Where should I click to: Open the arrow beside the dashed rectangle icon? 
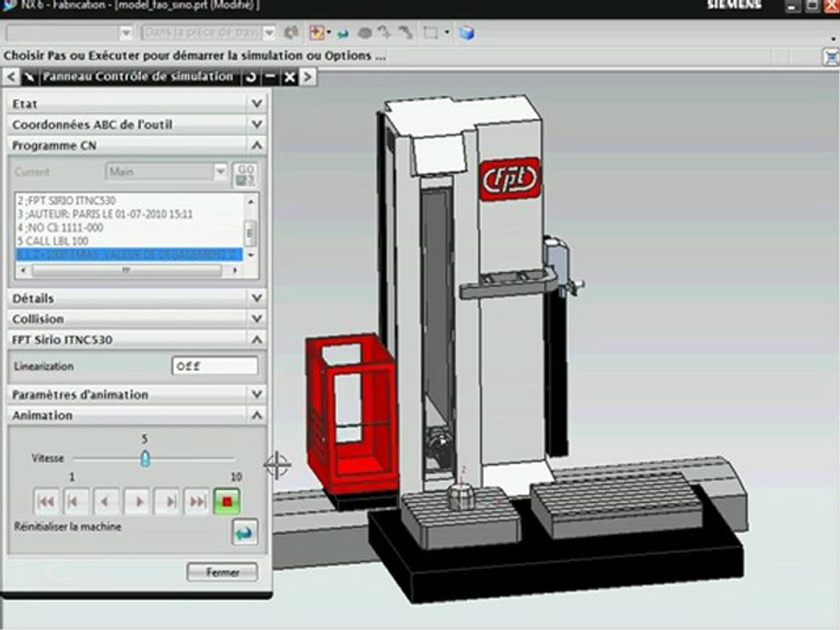click(447, 32)
